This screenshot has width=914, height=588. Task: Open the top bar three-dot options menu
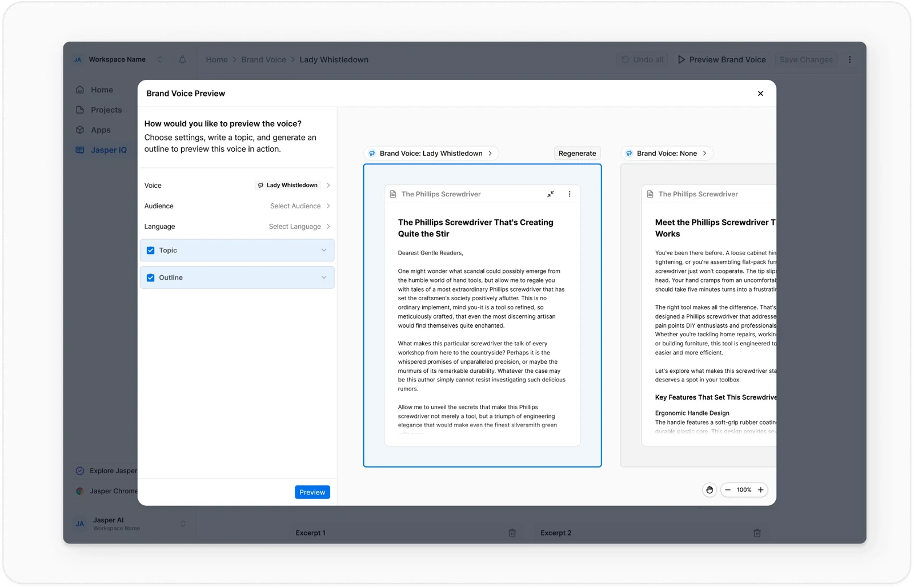[849, 59]
